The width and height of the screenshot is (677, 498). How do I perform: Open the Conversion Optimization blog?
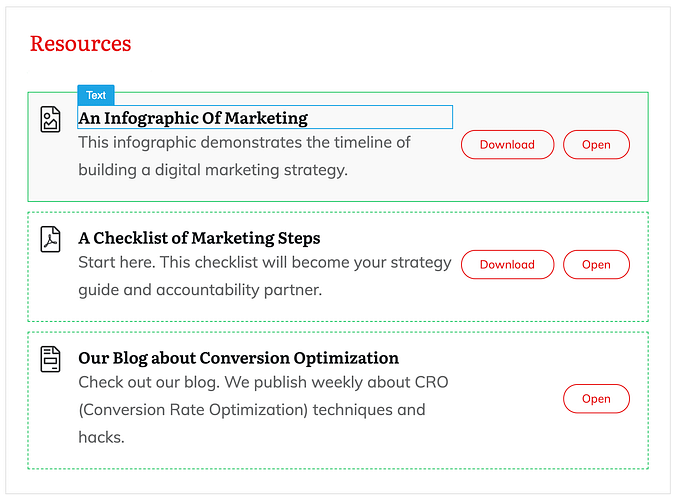(596, 399)
